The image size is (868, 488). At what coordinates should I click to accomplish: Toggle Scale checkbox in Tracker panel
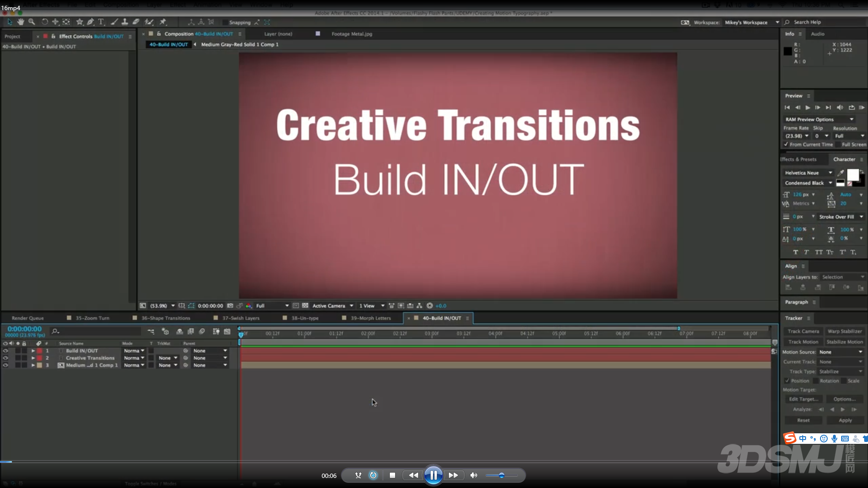(x=844, y=381)
